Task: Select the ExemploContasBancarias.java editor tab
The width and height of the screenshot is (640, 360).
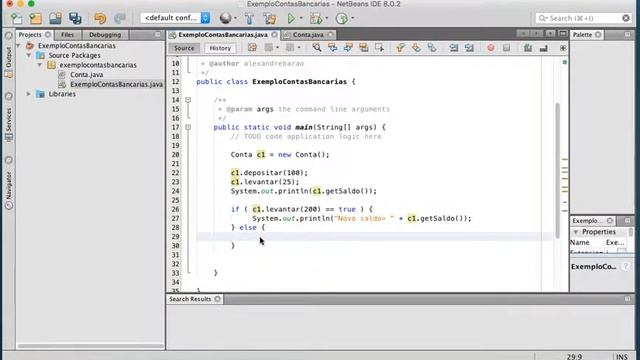Action: (223, 35)
